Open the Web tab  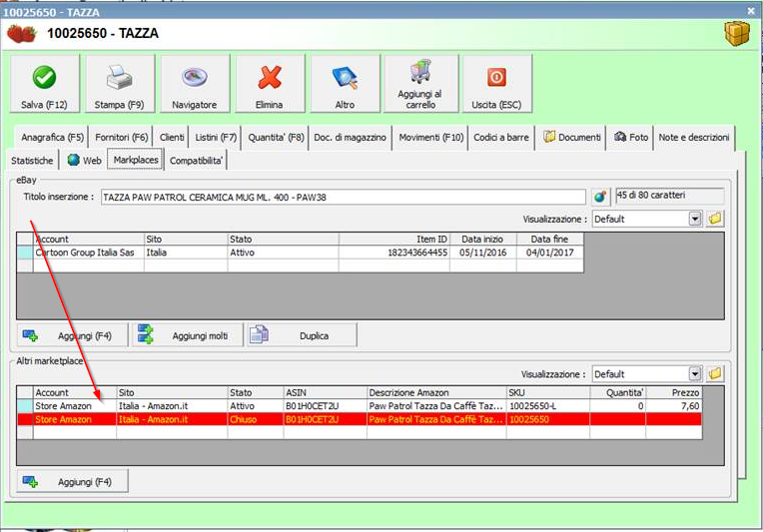[85, 161]
